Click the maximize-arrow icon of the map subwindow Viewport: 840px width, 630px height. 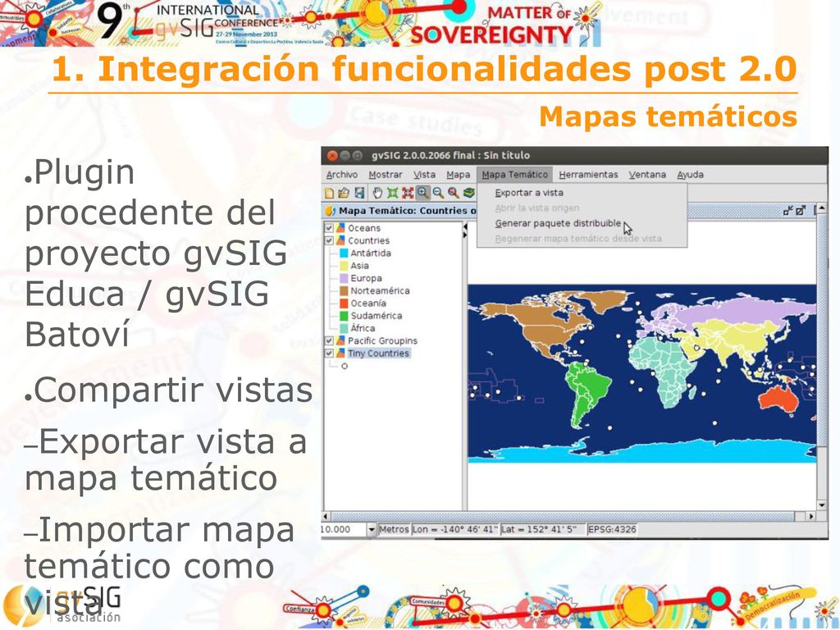[x=801, y=211]
